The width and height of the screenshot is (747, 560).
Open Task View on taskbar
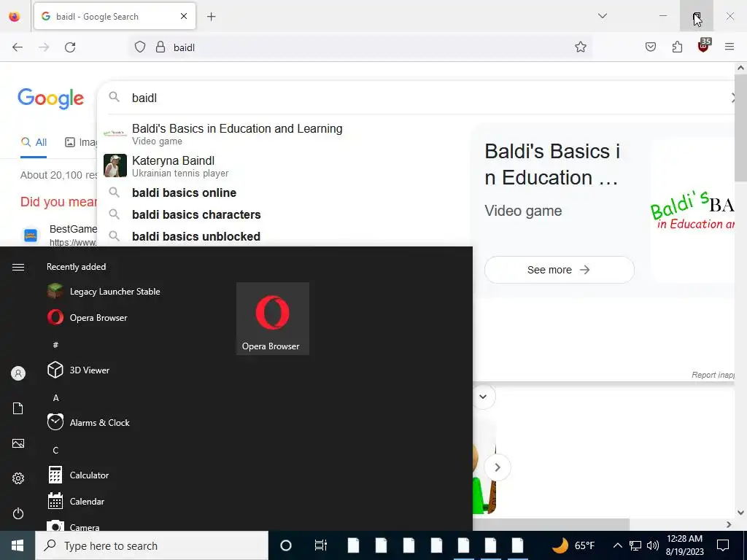coord(321,545)
